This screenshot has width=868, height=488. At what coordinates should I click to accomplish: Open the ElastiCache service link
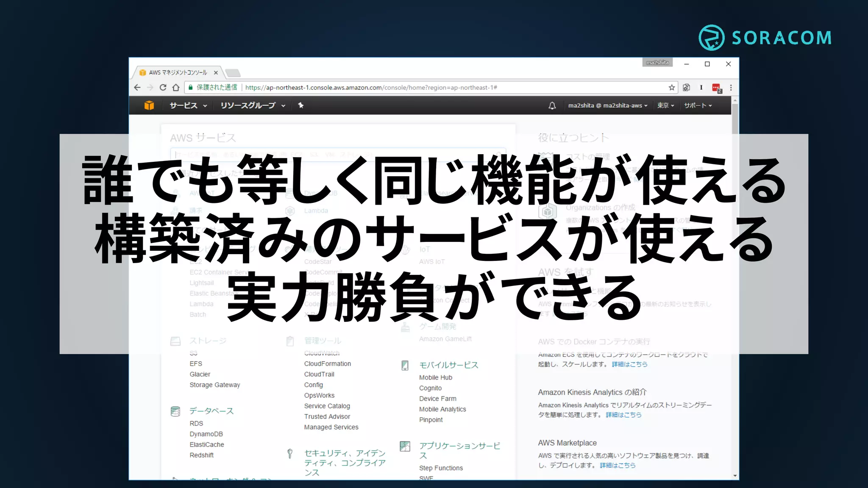[207, 445]
